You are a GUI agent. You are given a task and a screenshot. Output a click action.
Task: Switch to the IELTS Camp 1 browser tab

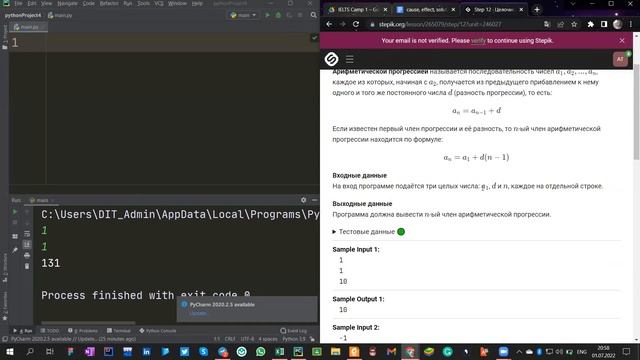pos(358,9)
